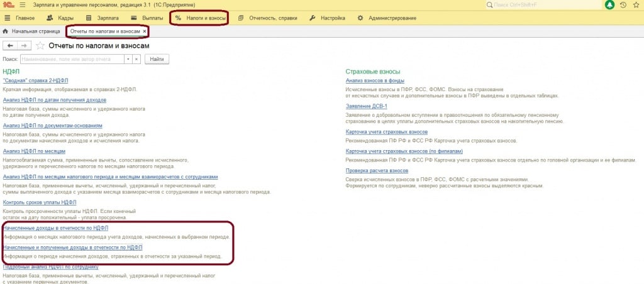
Task: Focus the report search input field
Action: point(72,59)
